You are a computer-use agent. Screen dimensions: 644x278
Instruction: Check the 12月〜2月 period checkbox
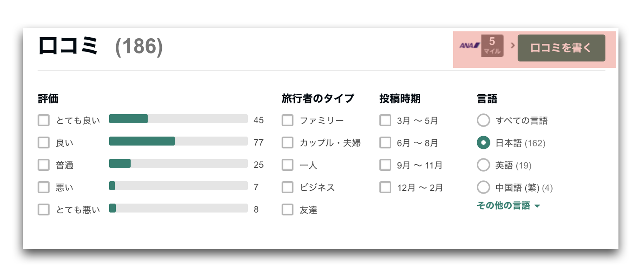coord(385,187)
